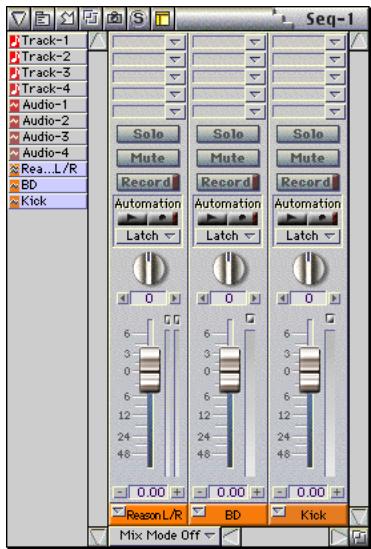The height and width of the screenshot is (549, 371).
Task: Open BD strip name menu arrow
Action: [x=199, y=513]
